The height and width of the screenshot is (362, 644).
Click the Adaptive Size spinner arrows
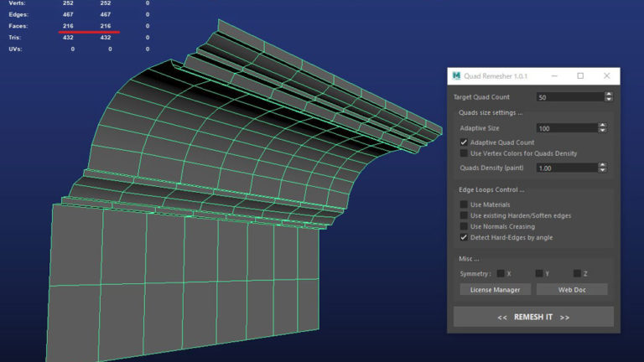click(x=602, y=128)
